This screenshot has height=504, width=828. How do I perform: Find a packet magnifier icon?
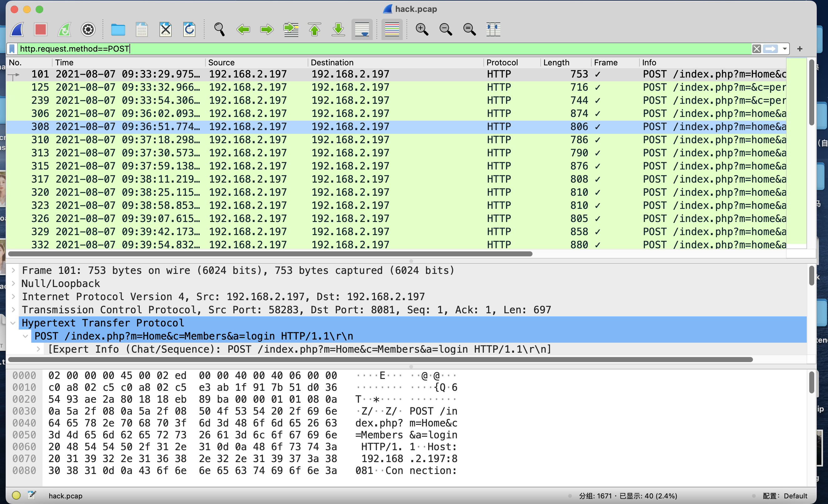point(220,30)
